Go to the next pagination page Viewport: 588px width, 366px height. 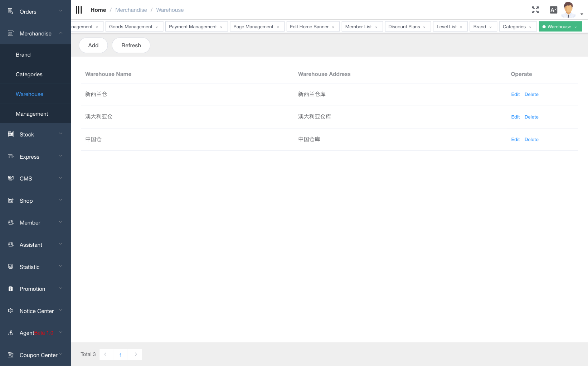pyautogui.click(x=136, y=354)
